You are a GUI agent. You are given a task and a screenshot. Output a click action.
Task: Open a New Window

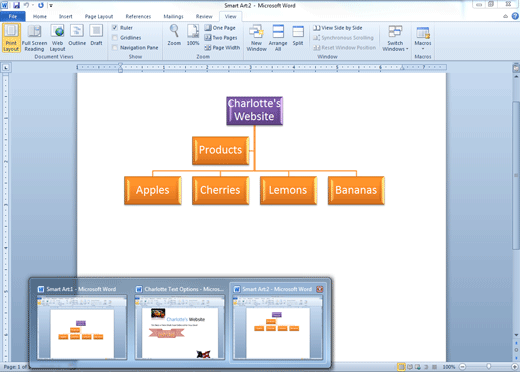pos(256,38)
